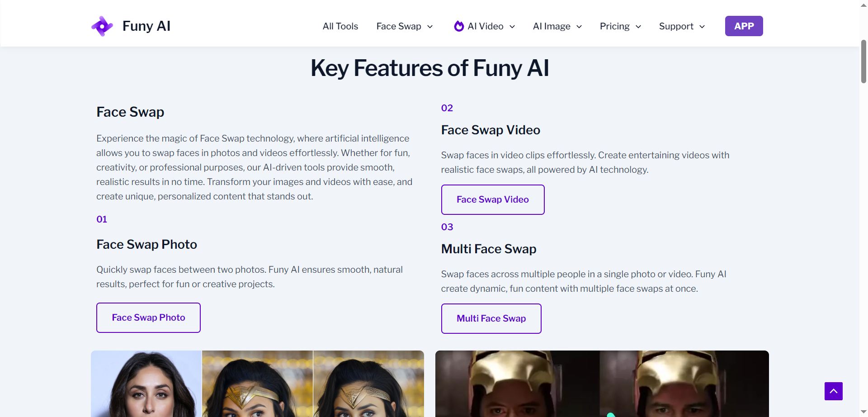Viewport: 868px width, 417px height.
Task: Click the scrollbar down arrow
Action: click(863, 412)
